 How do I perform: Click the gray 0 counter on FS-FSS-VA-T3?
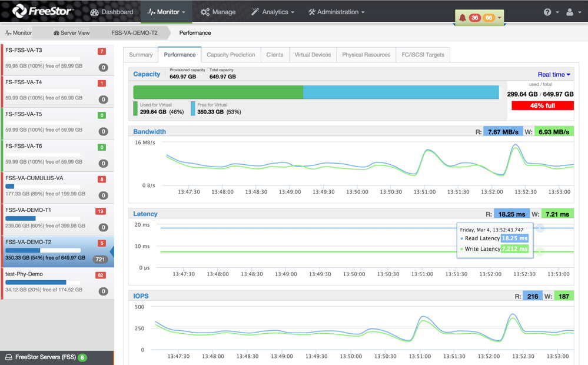click(x=103, y=68)
